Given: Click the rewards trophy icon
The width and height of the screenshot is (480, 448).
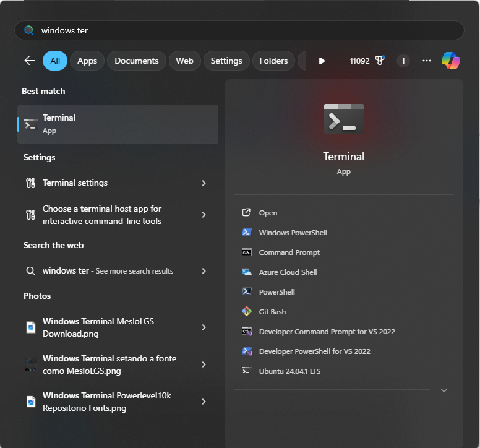Looking at the screenshot, I should (380, 60).
